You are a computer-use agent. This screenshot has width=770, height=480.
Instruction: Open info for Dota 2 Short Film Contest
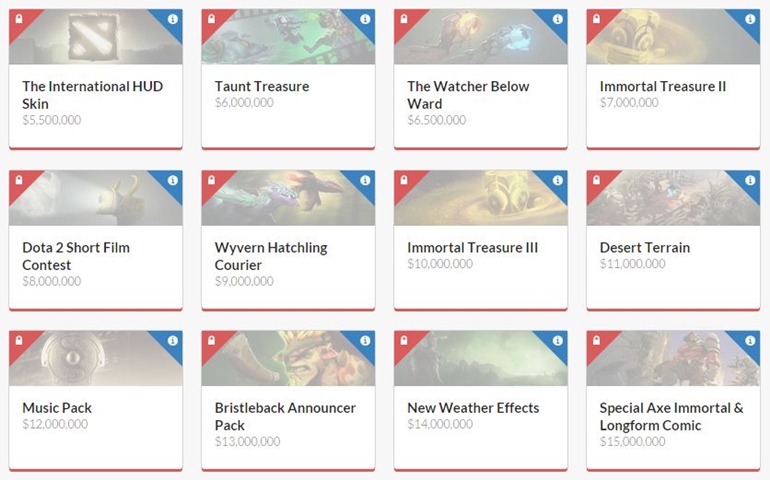pos(172,180)
